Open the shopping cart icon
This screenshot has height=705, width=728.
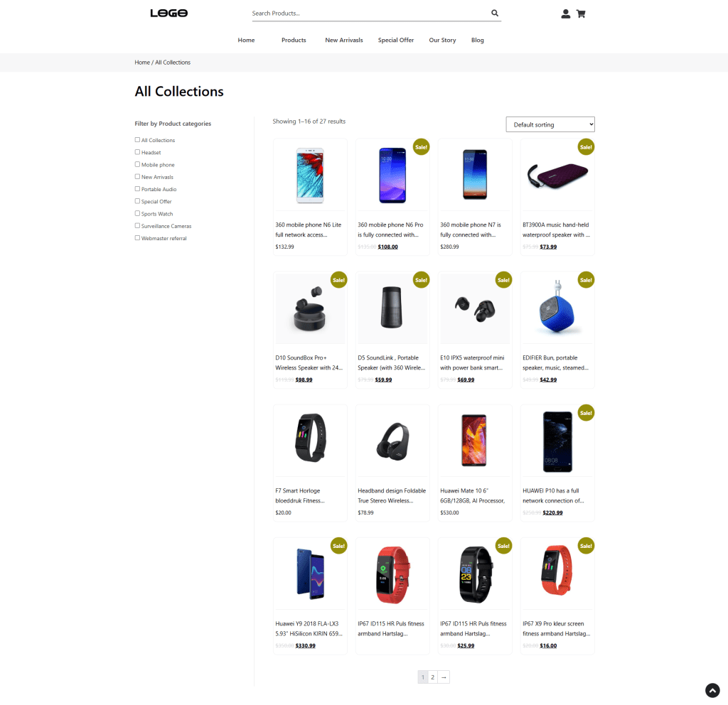[x=581, y=14]
